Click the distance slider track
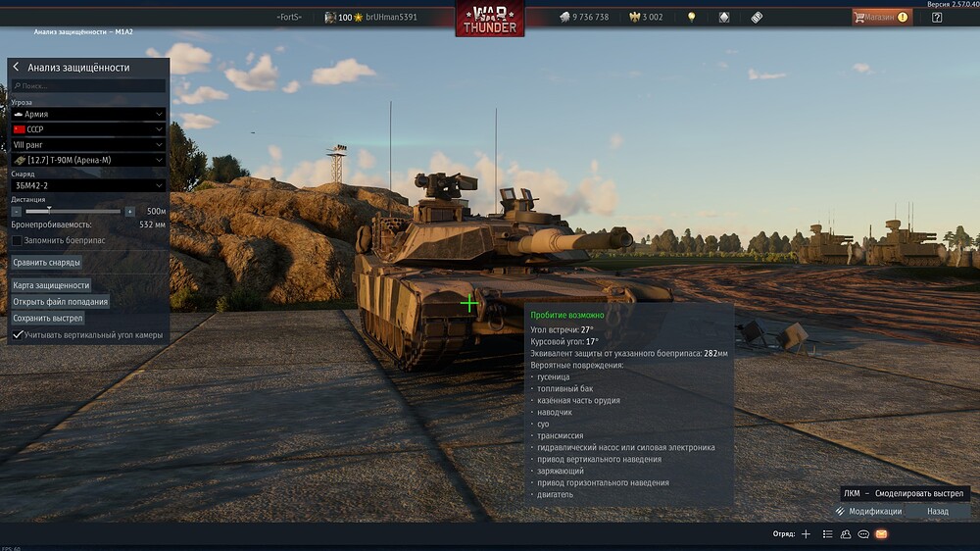The height and width of the screenshot is (551, 980). click(73, 212)
